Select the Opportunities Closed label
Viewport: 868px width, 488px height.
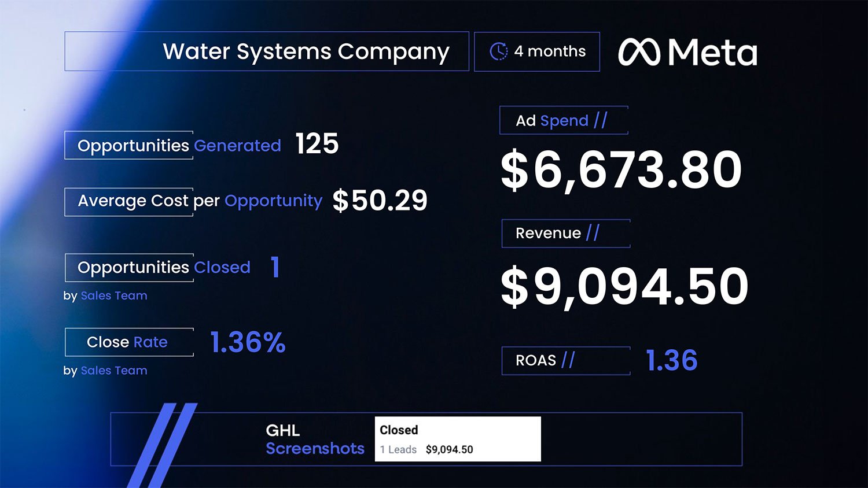(164, 267)
